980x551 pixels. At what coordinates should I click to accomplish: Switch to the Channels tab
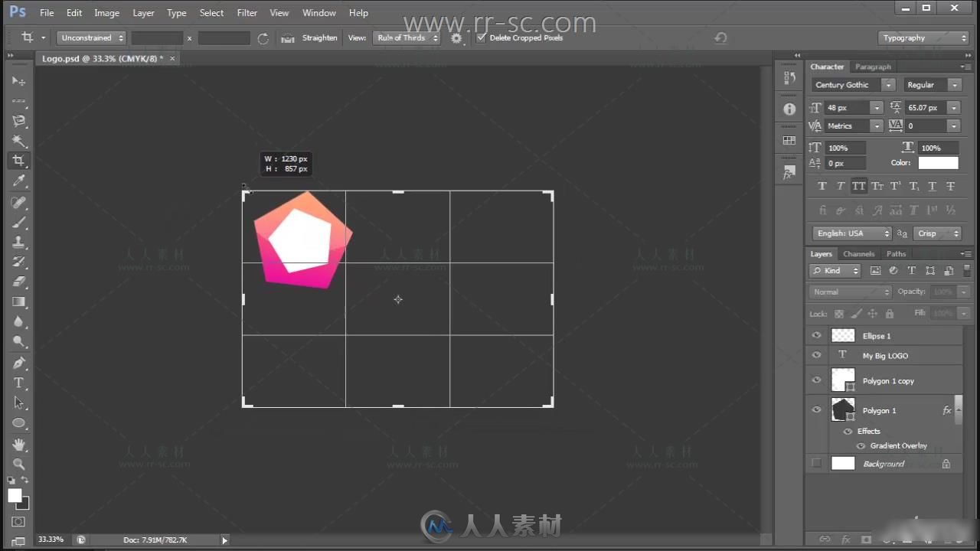(x=858, y=254)
